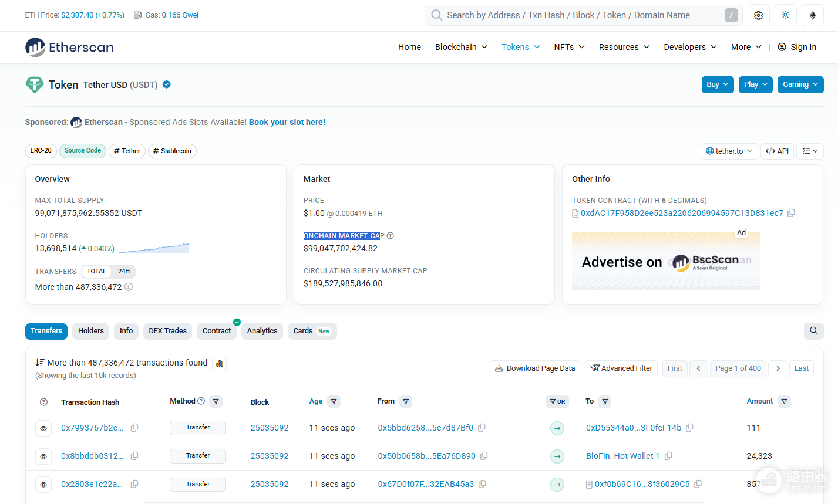Expand the Tokens menu
This screenshot has width=838, height=504.
520,47
